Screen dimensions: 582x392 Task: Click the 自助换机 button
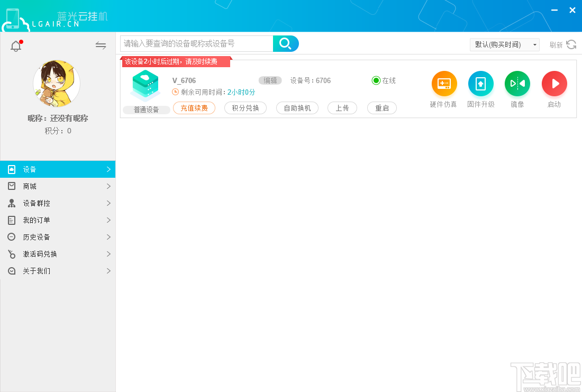297,108
